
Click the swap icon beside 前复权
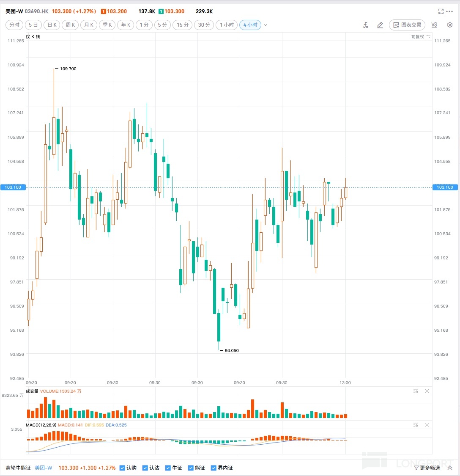click(x=428, y=36)
